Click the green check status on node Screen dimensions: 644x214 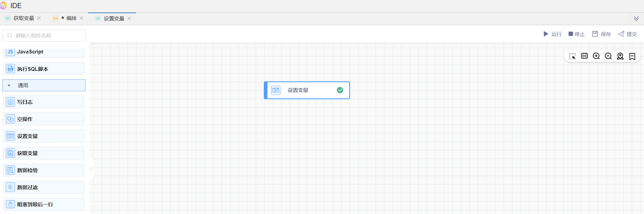pos(340,90)
